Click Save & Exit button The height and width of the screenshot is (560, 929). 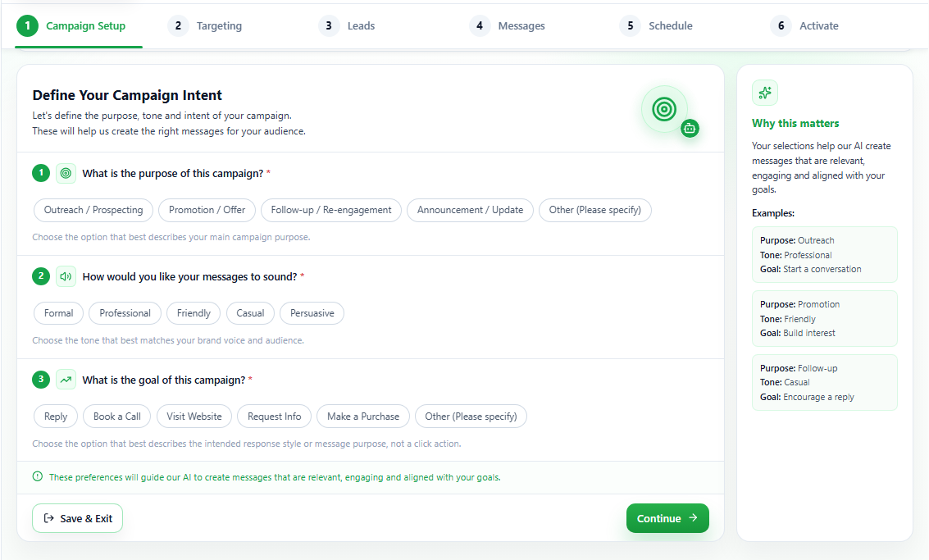tap(78, 518)
